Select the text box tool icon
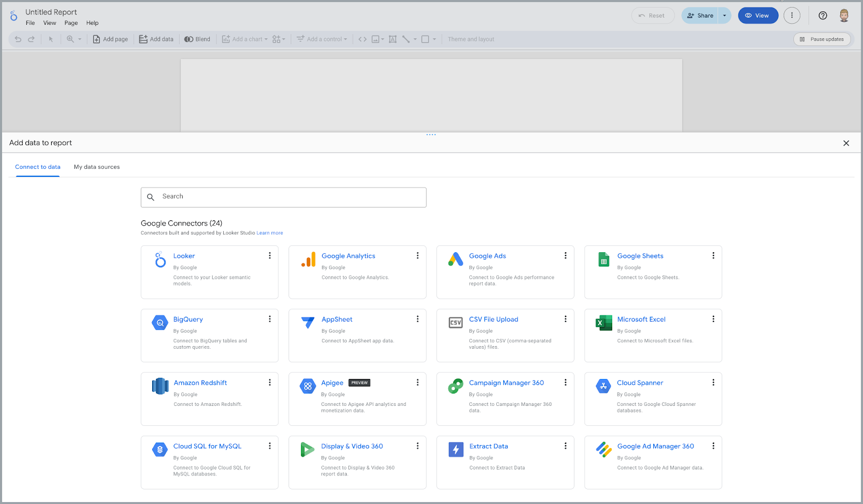 click(x=393, y=39)
